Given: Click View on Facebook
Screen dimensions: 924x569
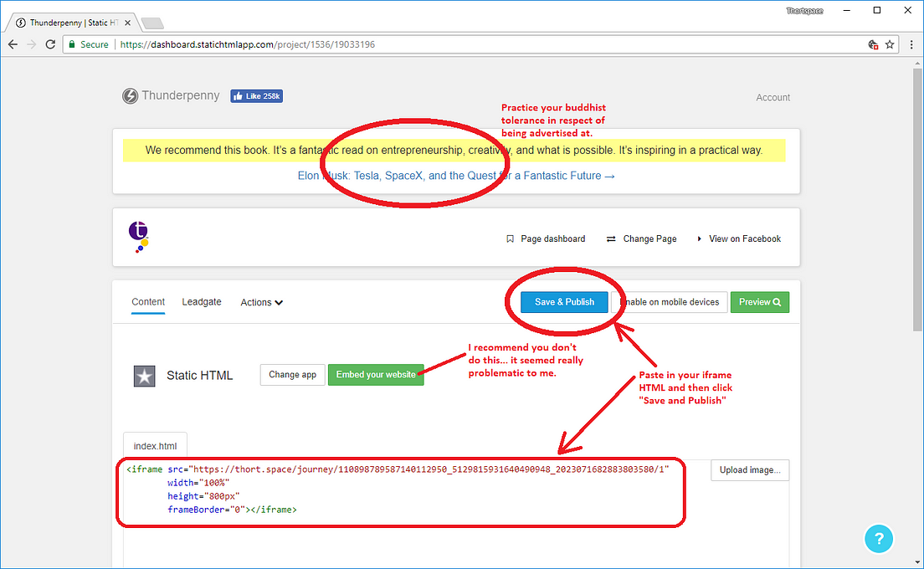Looking at the screenshot, I should click(x=739, y=238).
